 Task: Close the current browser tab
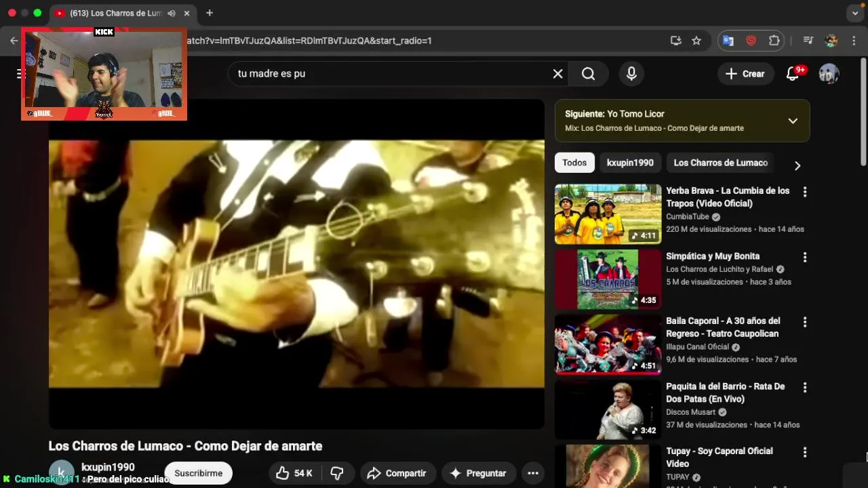pos(186,13)
